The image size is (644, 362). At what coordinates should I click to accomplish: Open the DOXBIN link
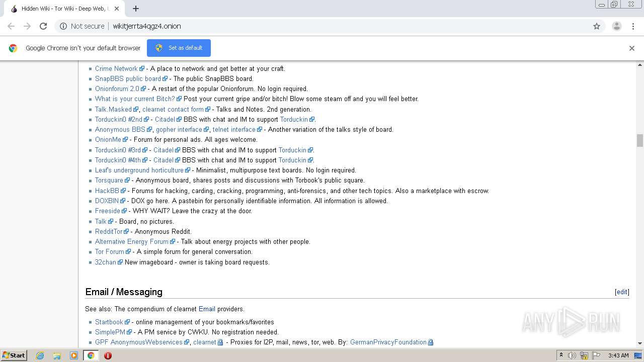point(107,201)
